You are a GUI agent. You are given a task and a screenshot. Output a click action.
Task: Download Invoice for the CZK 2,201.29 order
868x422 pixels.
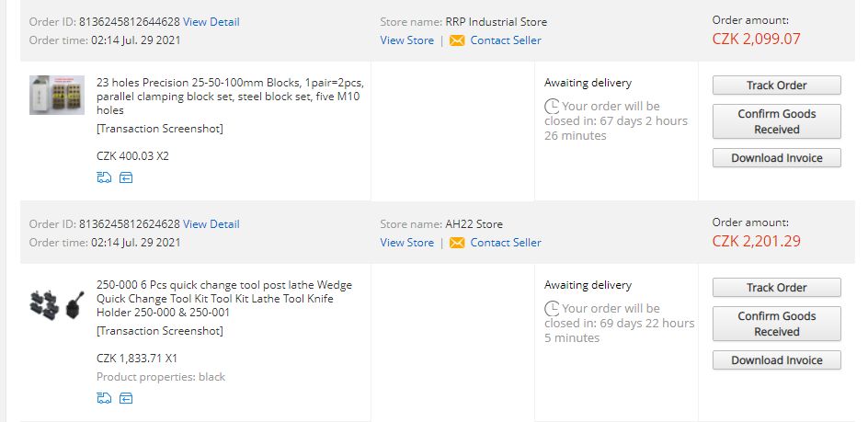click(777, 360)
